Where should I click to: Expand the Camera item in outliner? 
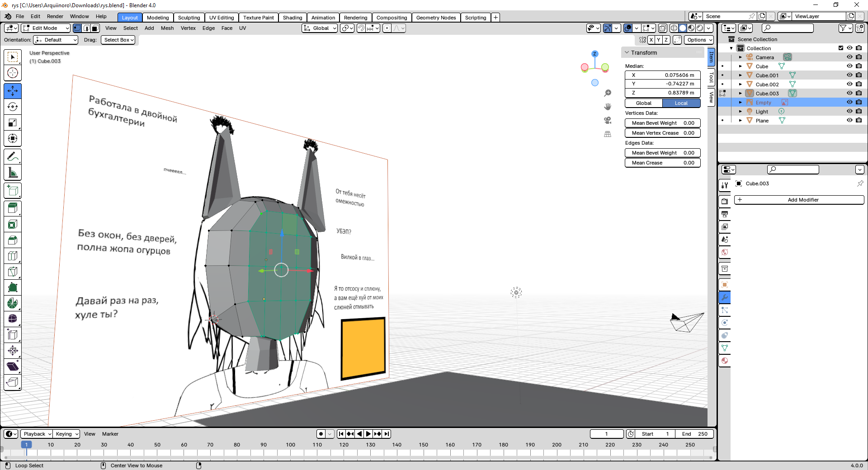point(740,57)
